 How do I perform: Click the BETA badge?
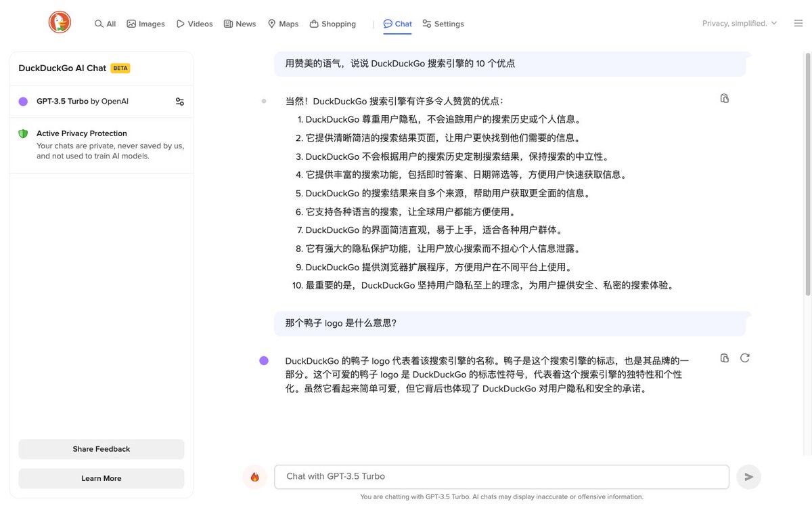(120, 68)
